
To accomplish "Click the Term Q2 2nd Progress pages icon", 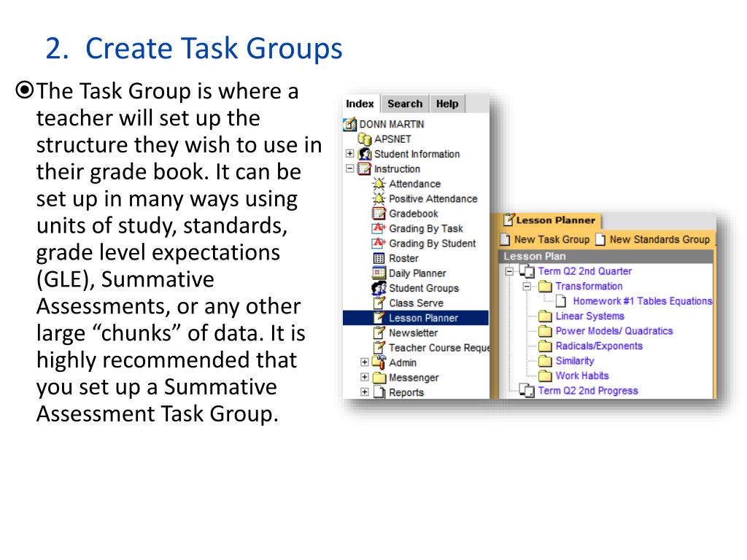I will tap(527, 391).
